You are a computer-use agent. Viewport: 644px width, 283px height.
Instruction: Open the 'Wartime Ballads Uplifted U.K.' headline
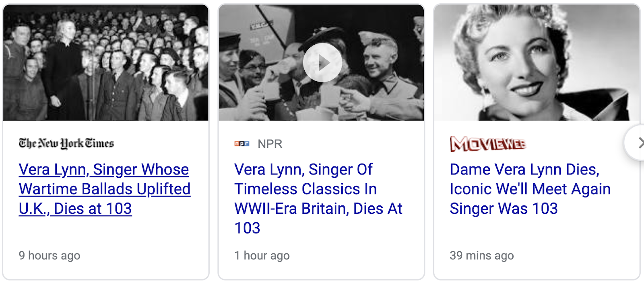click(104, 189)
